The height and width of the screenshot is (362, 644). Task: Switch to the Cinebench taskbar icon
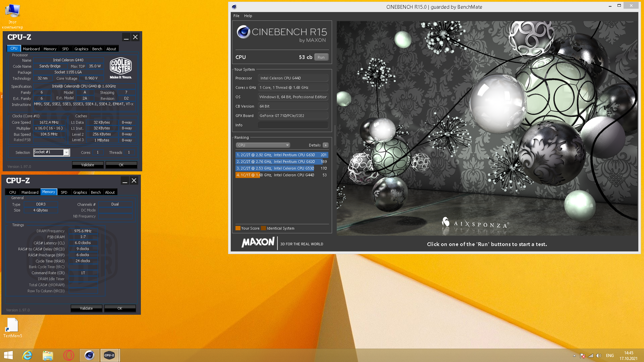point(90,355)
